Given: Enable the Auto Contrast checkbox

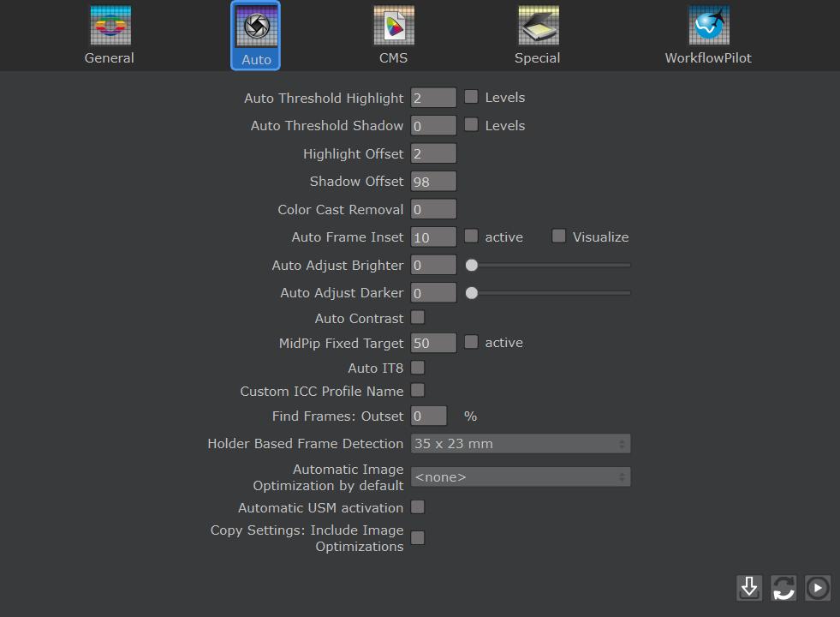Looking at the screenshot, I should pos(418,318).
